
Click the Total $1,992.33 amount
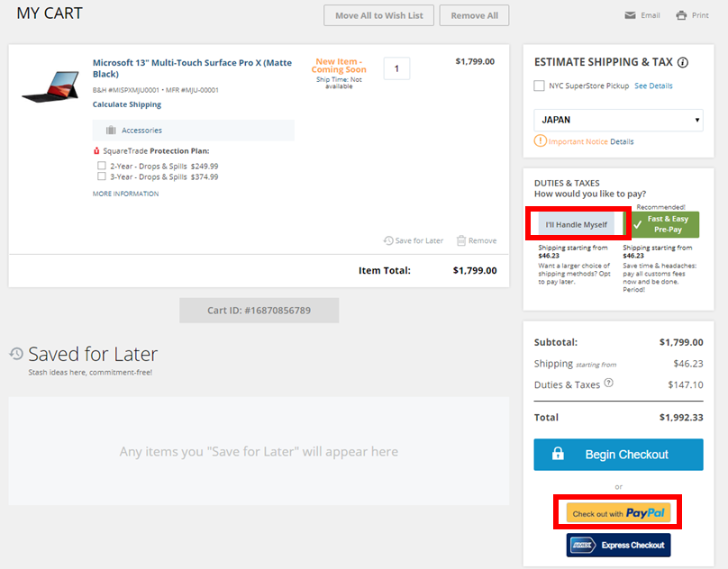(680, 417)
